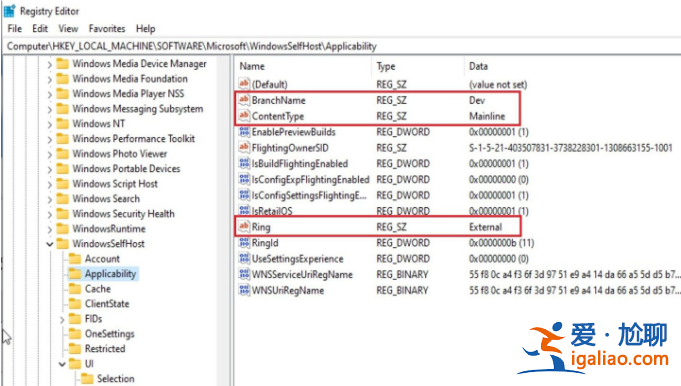The image size is (681, 386).
Task: Click the S-1-5-21 SID data cell
Action: 570,148
